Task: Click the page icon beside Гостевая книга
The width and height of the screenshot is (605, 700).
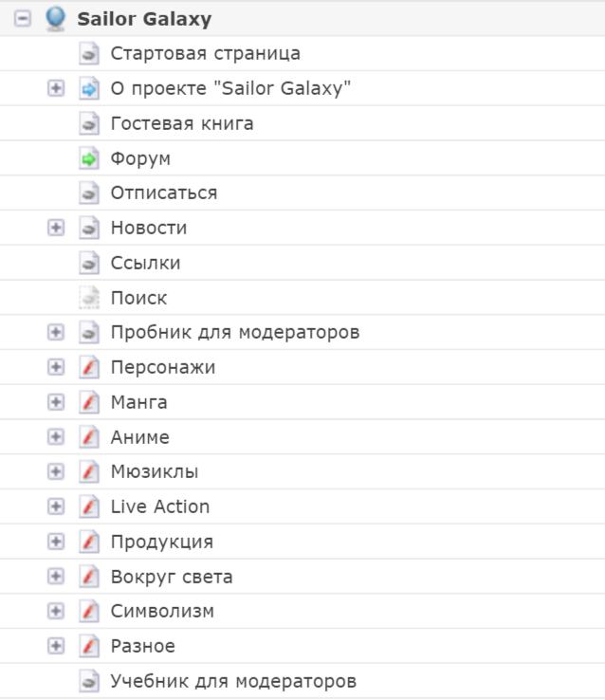Action: (89, 123)
